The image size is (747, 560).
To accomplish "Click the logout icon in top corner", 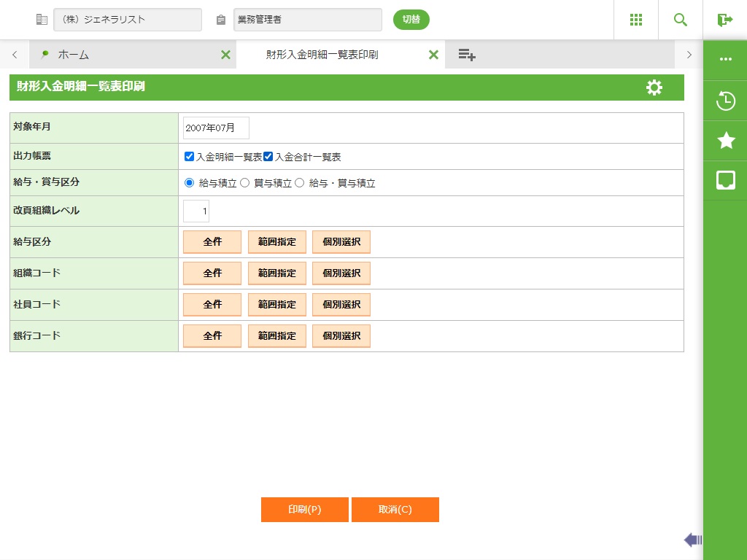I will (724, 20).
